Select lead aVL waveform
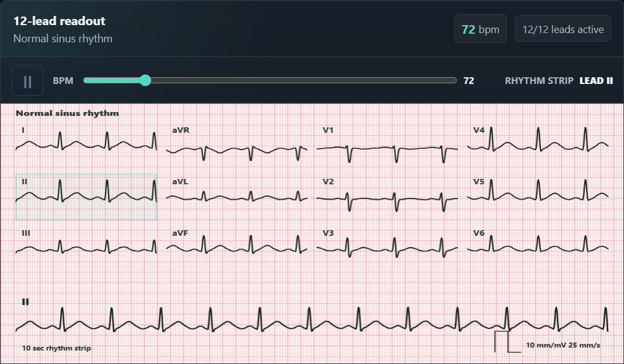 pyautogui.click(x=237, y=195)
